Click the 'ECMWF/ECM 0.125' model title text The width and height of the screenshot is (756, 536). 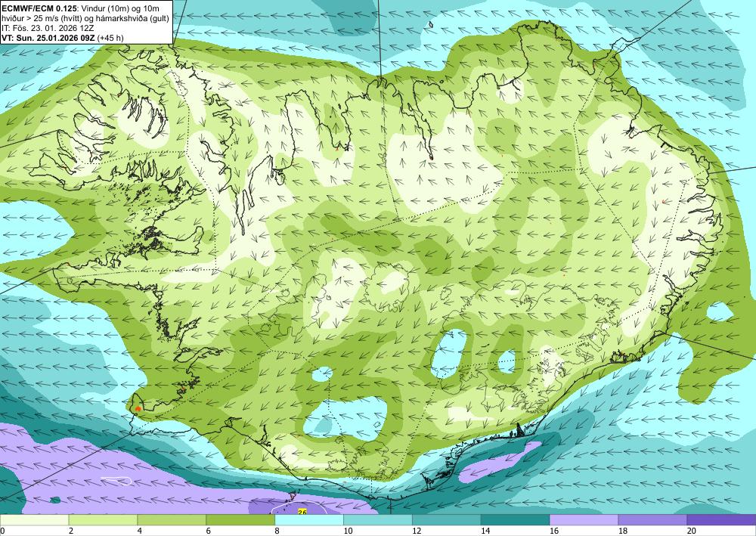[x=39, y=8]
